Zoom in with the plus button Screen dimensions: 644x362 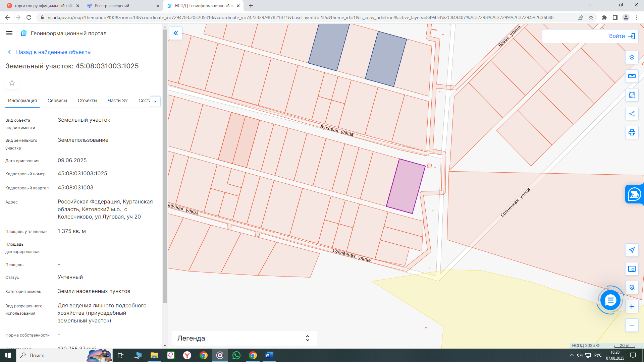[x=632, y=306]
